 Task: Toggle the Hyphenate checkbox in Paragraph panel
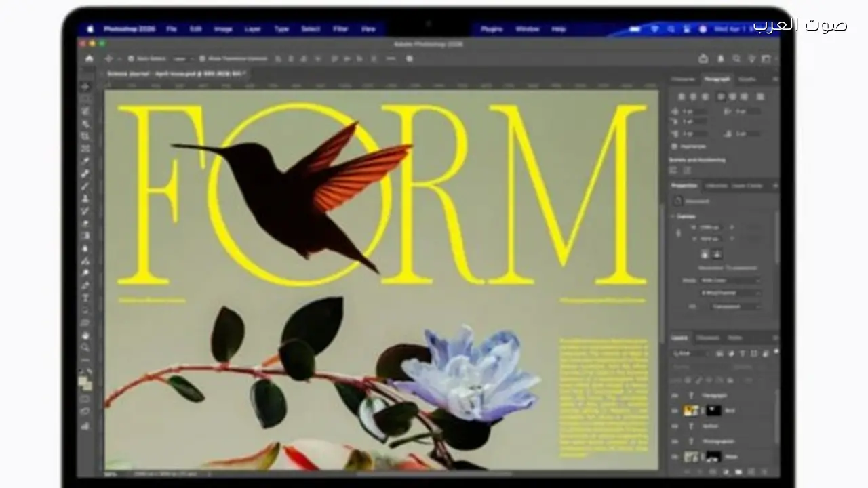pos(674,146)
